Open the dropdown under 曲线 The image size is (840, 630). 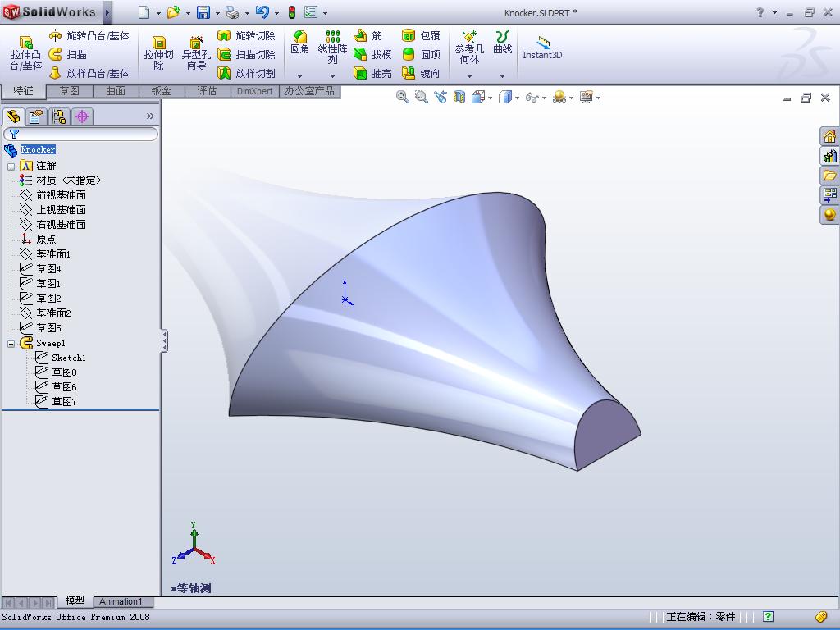click(x=503, y=76)
